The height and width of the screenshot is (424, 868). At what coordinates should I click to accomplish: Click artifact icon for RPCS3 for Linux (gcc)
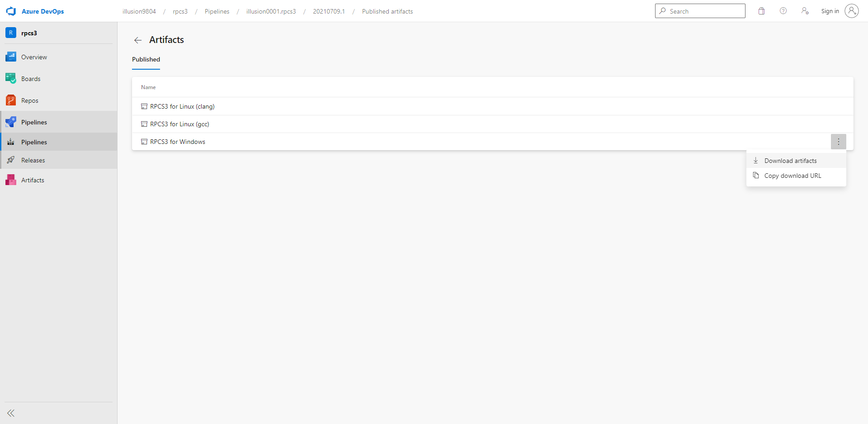[x=144, y=124]
